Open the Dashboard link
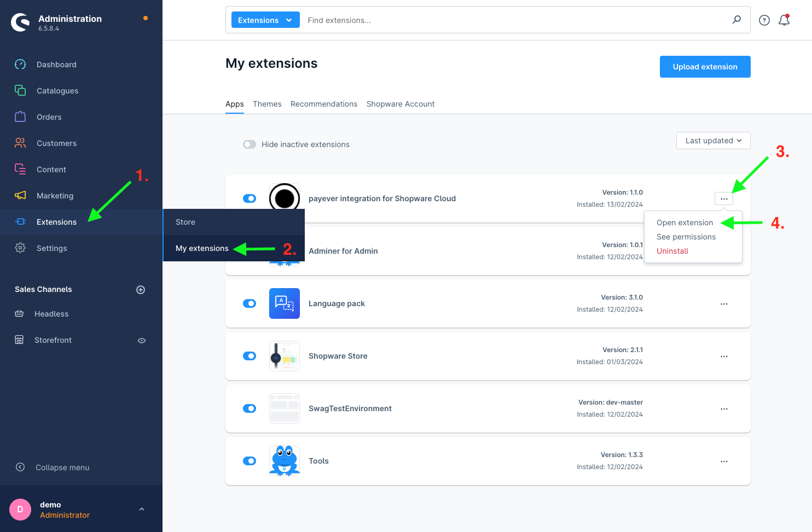Screen dimensions: 812x532 (56, 65)
